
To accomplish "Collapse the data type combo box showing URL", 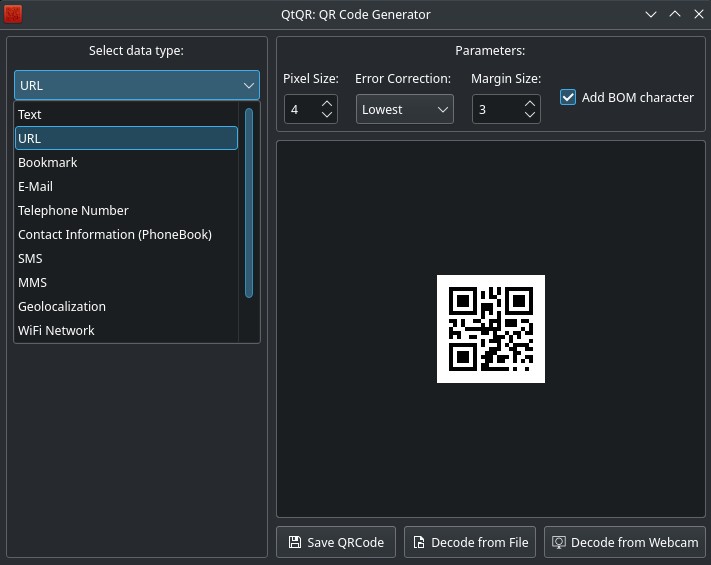I will (137, 85).
